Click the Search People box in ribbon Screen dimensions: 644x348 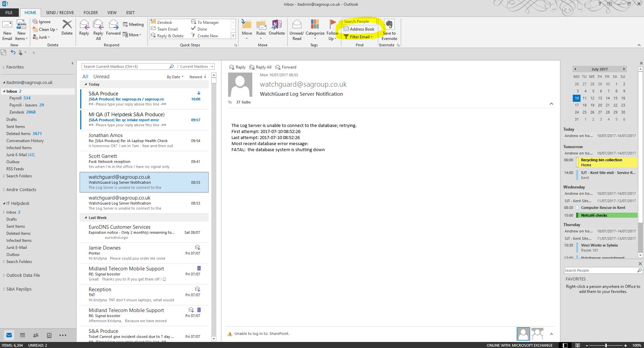pyautogui.click(x=359, y=21)
